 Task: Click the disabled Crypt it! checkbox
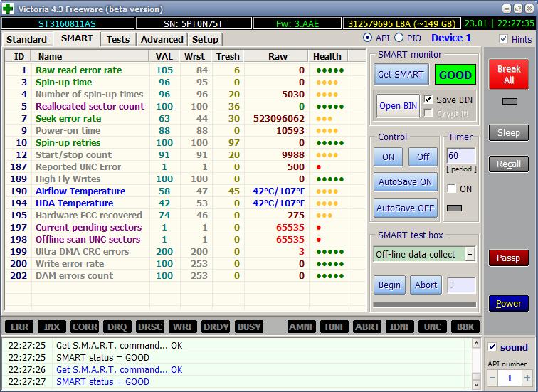[428, 113]
